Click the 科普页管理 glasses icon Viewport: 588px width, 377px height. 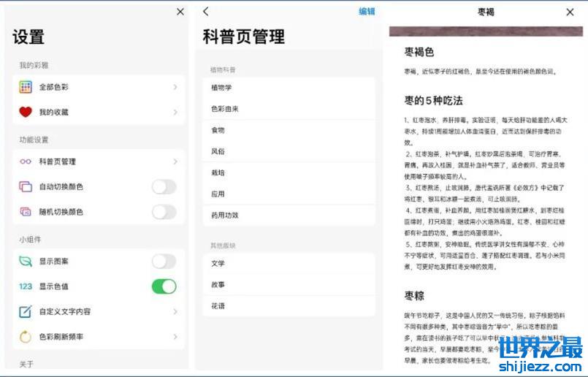[x=26, y=161]
